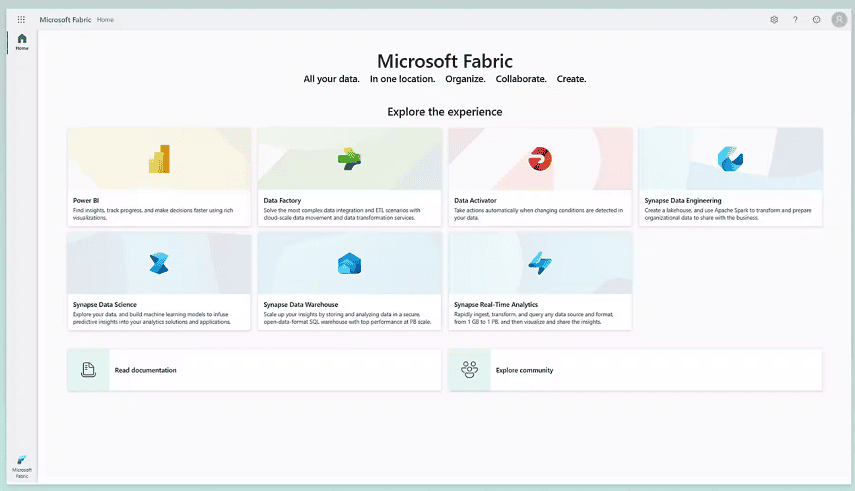Click the Data Factory logo icon
This screenshot has height=491, width=855.
point(350,159)
